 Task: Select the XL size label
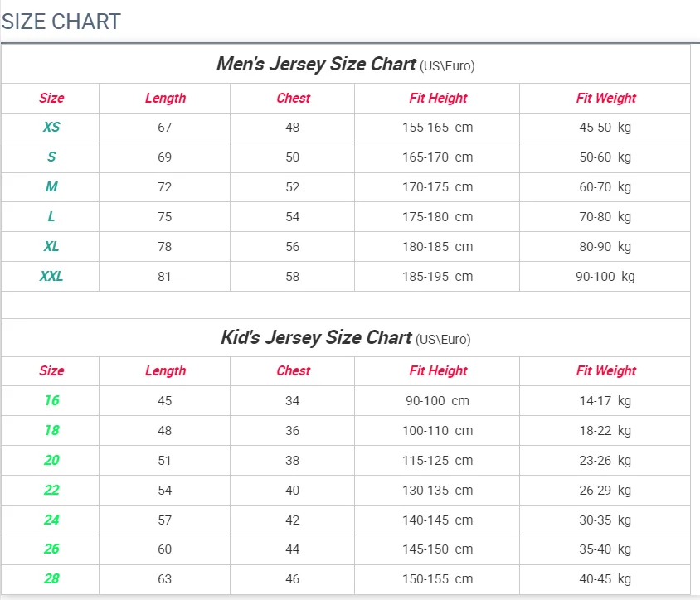(51, 246)
